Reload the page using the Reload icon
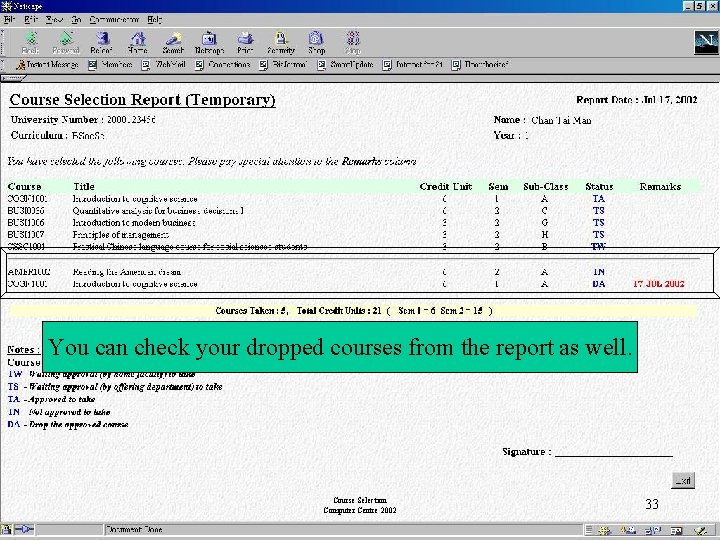720x540 pixels. click(x=101, y=43)
